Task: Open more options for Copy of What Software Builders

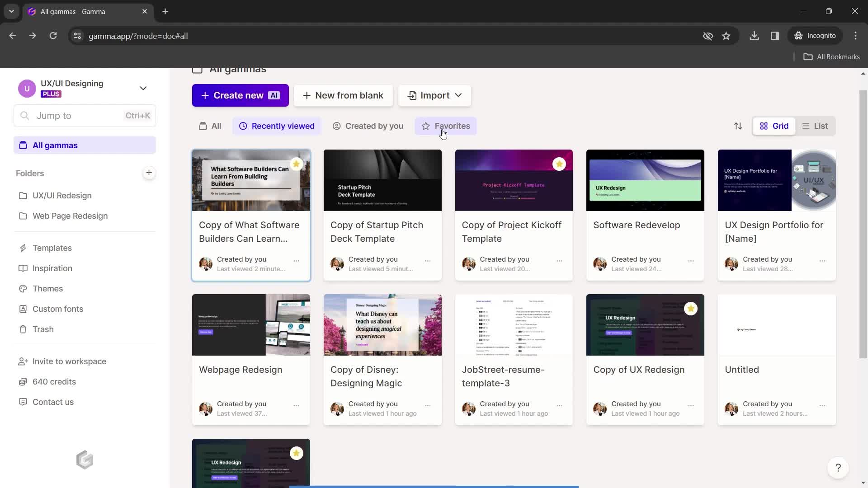Action: point(296,261)
